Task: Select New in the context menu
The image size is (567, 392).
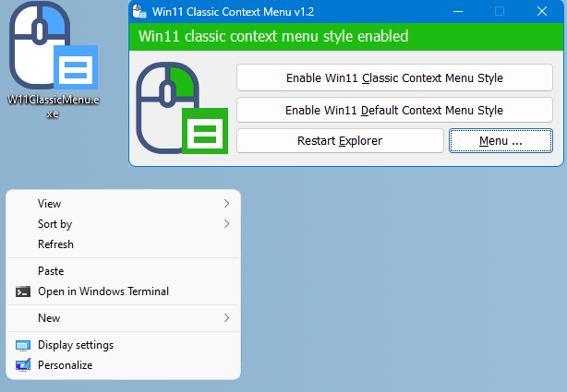Action: click(124, 318)
